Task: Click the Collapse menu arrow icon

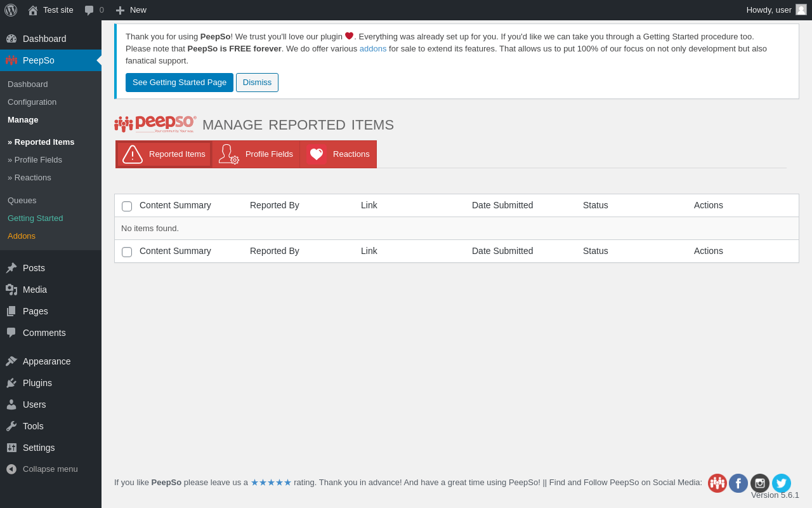Action: pos(11,469)
